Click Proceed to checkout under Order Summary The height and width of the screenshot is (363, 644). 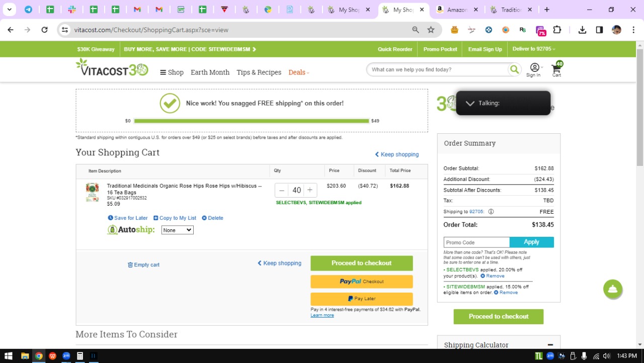499,316
